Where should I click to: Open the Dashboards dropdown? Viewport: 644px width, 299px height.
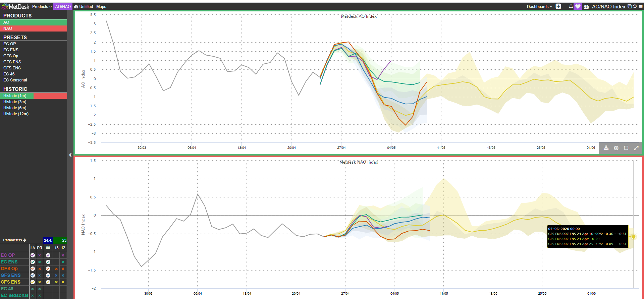tap(539, 6)
